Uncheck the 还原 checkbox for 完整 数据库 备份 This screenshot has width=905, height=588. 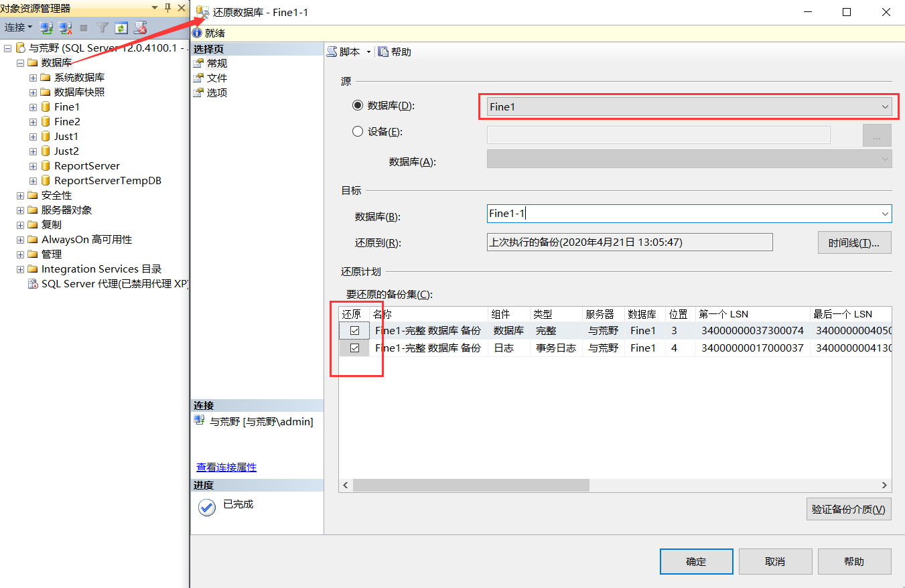(354, 330)
